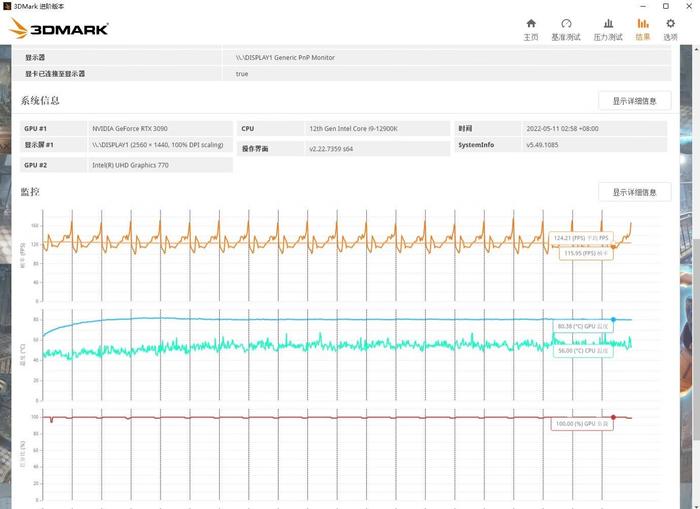This screenshot has width=700, height=509.
Task: Click the 3DMark logo
Action: pyautogui.click(x=58, y=29)
